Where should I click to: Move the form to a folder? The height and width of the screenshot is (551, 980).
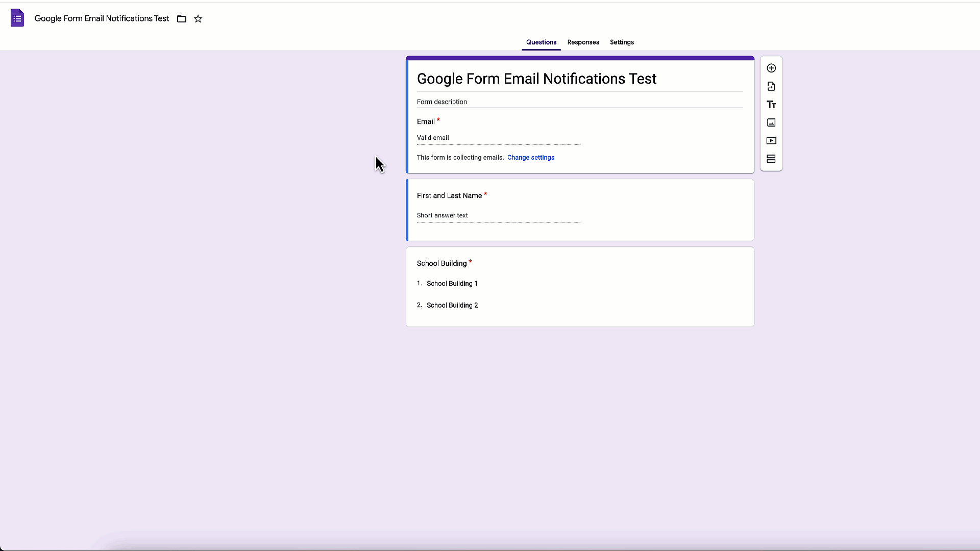[182, 19]
